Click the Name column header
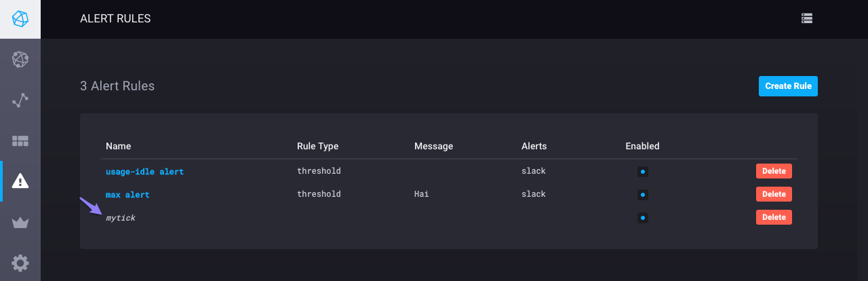The image size is (868, 281). click(x=118, y=146)
